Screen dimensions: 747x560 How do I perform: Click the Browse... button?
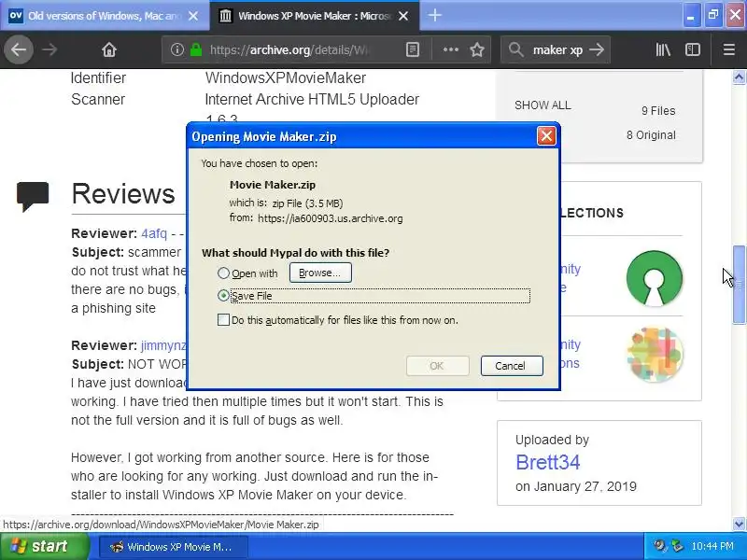(320, 273)
